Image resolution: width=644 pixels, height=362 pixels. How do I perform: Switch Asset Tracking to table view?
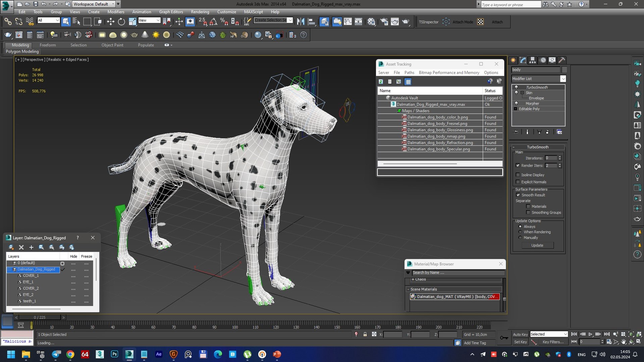click(x=408, y=81)
